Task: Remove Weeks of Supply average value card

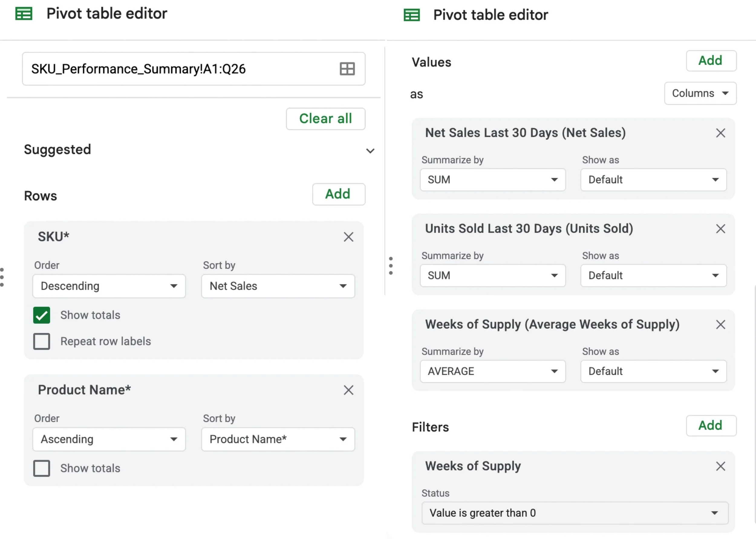Action: [x=720, y=324]
